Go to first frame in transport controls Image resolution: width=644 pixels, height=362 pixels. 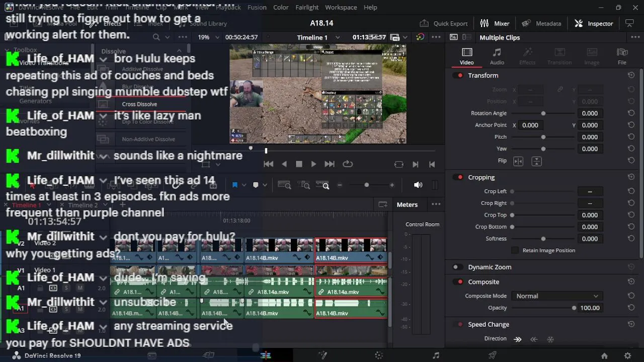pyautogui.click(x=269, y=164)
